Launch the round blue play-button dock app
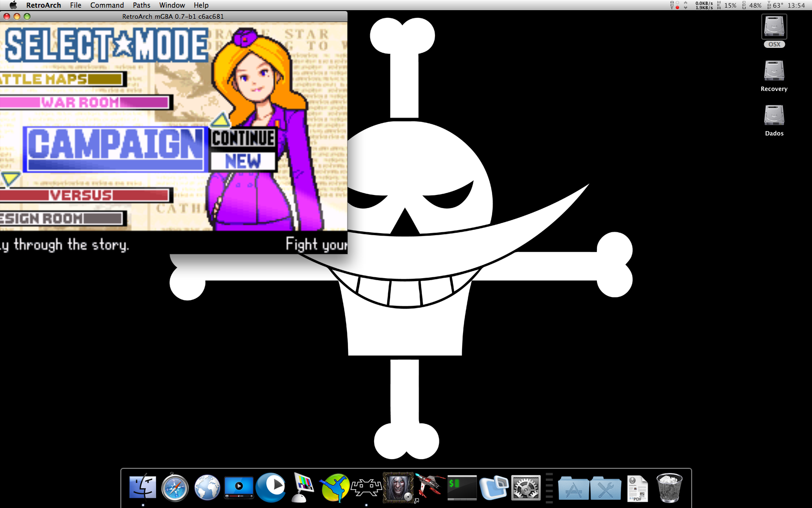Viewport: 812px width, 508px height. pos(271,488)
